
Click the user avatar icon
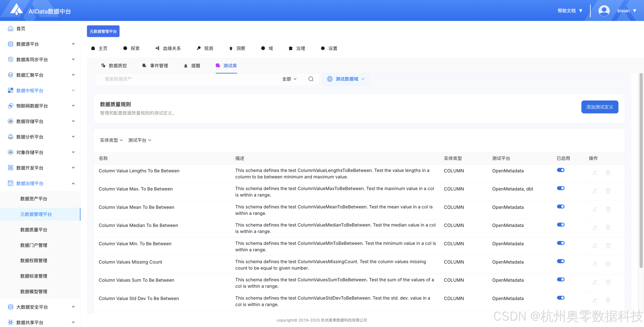[x=604, y=11]
